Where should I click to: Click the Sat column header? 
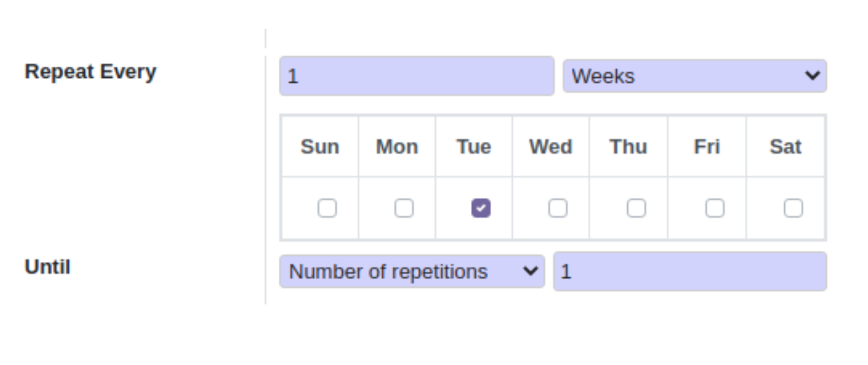(785, 147)
